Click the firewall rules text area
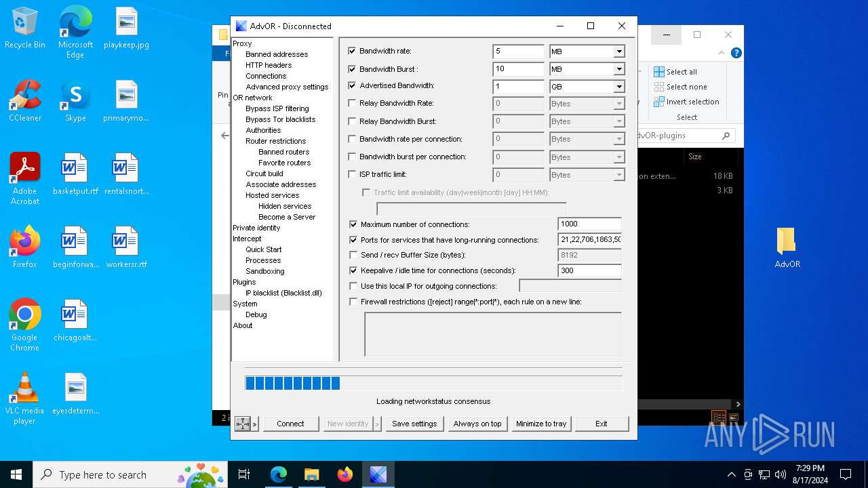The image size is (868, 488). pos(493,333)
